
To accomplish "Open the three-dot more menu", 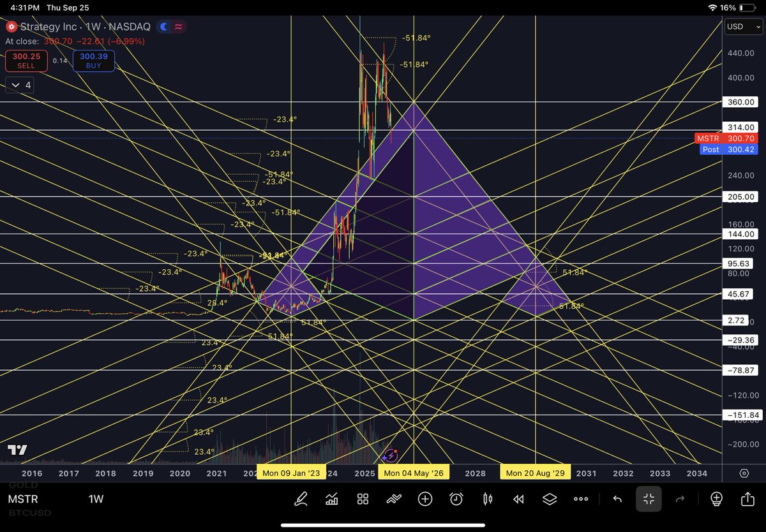I will click(581, 499).
